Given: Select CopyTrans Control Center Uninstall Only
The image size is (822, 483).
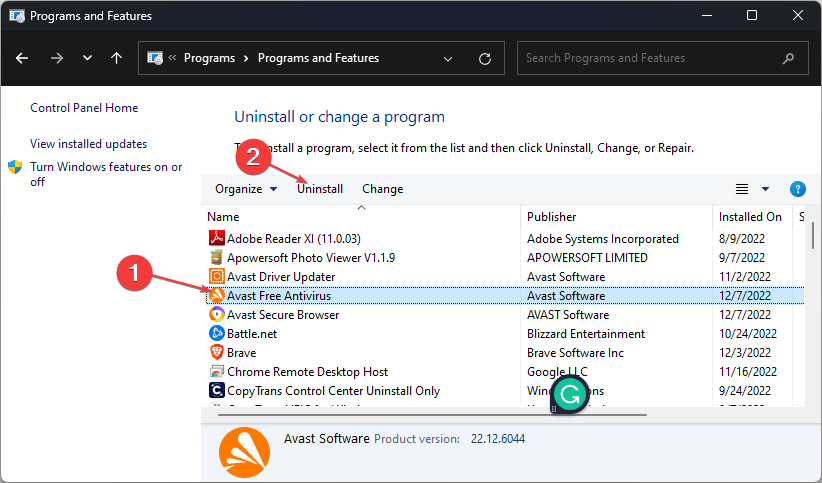Looking at the screenshot, I should coord(333,391).
